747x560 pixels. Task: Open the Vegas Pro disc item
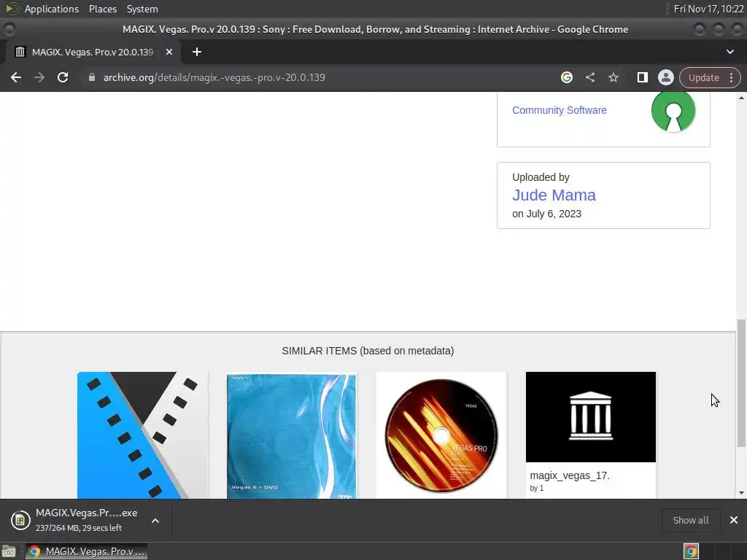[441, 435]
